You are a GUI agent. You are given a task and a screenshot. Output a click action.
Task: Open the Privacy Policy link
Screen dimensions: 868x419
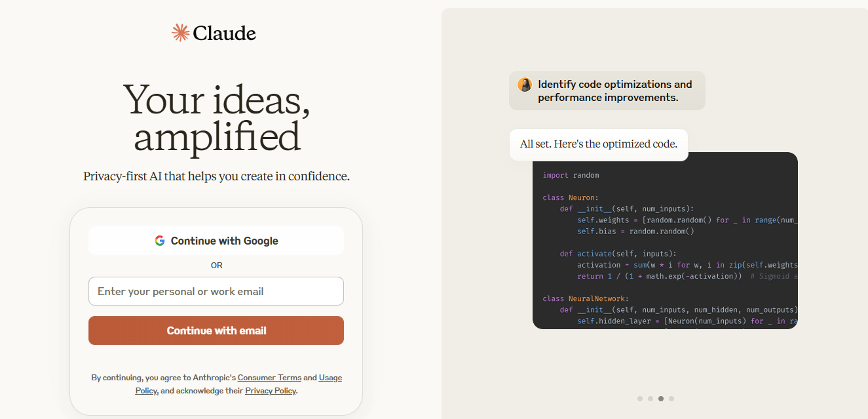coord(271,391)
